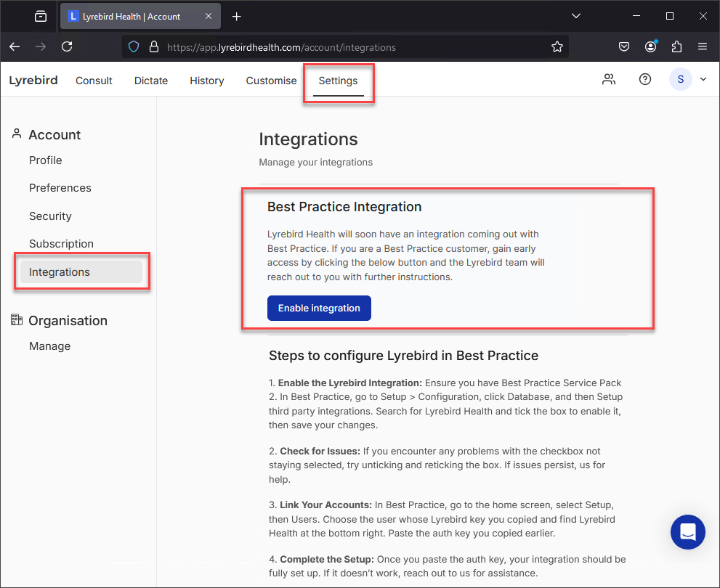The height and width of the screenshot is (588, 720).
Task: Click the browser forward arrow
Action: (x=41, y=46)
